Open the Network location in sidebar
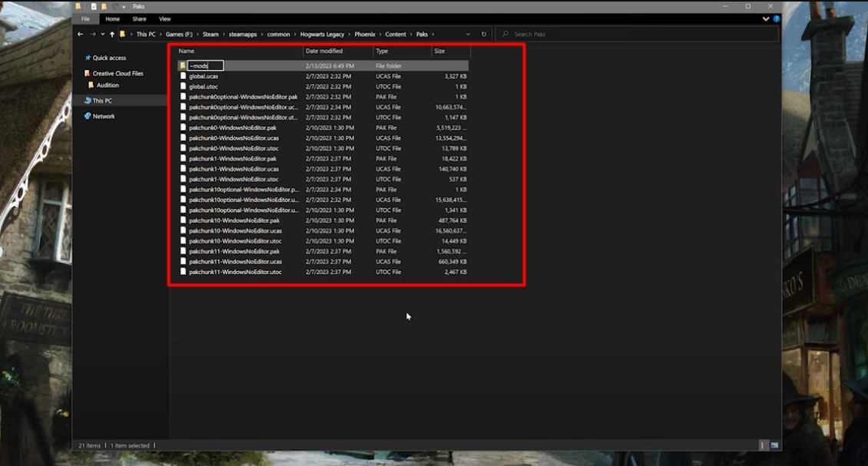 104,117
